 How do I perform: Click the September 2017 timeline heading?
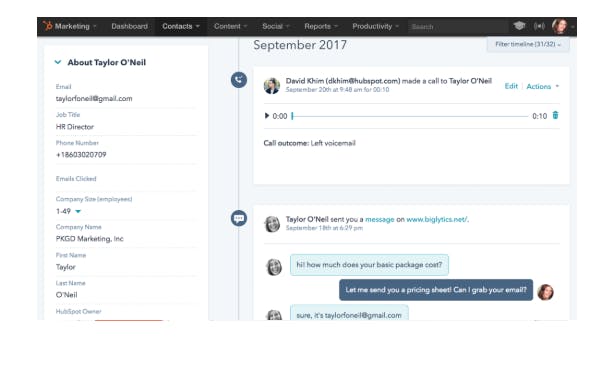(300, 45)
